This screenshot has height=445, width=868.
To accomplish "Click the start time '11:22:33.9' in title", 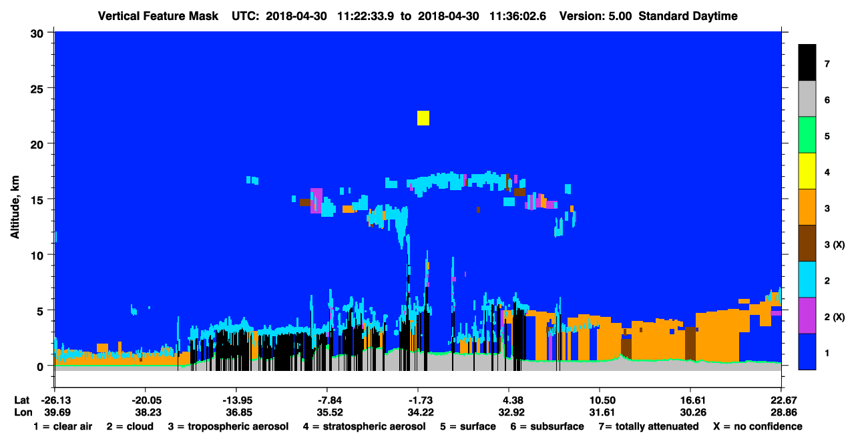I will [x=366, y=16].
